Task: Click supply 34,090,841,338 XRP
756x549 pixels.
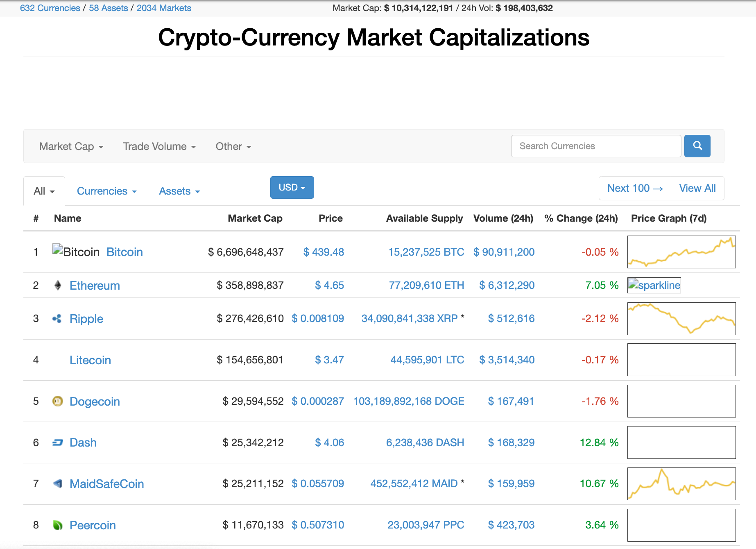Action: (410, 318)
